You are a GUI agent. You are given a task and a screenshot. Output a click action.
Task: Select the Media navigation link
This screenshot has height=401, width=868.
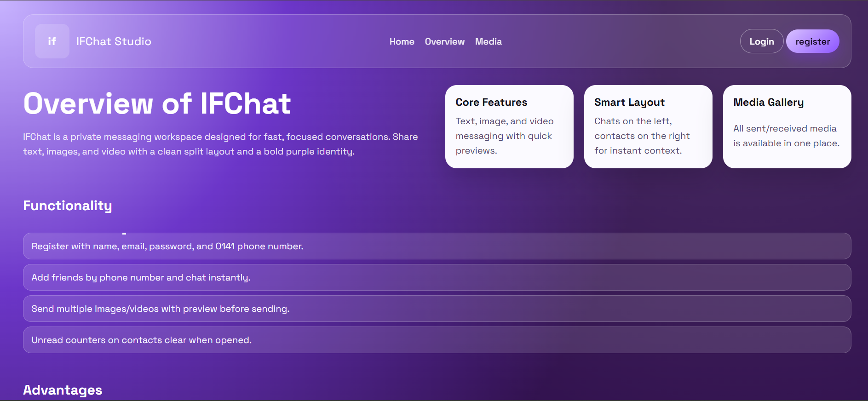click(x=488, y=41)
